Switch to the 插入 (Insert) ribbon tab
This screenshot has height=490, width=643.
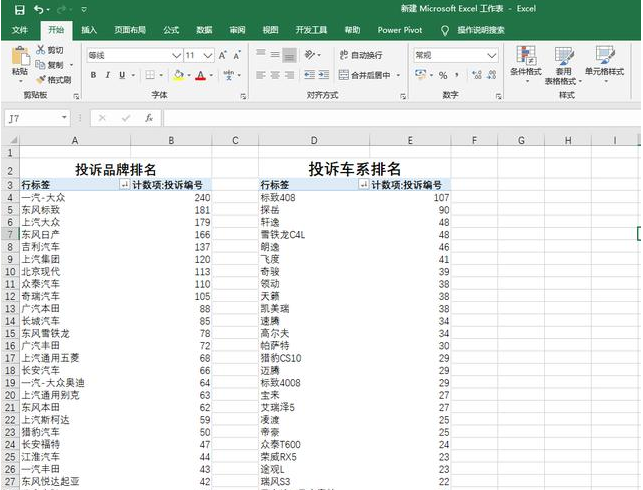(89, 30)
